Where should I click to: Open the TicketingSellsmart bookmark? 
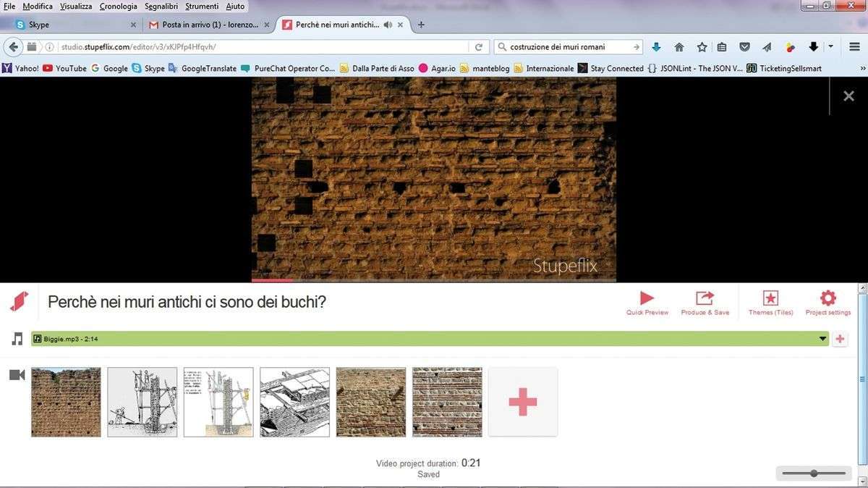tap(784, 68)
